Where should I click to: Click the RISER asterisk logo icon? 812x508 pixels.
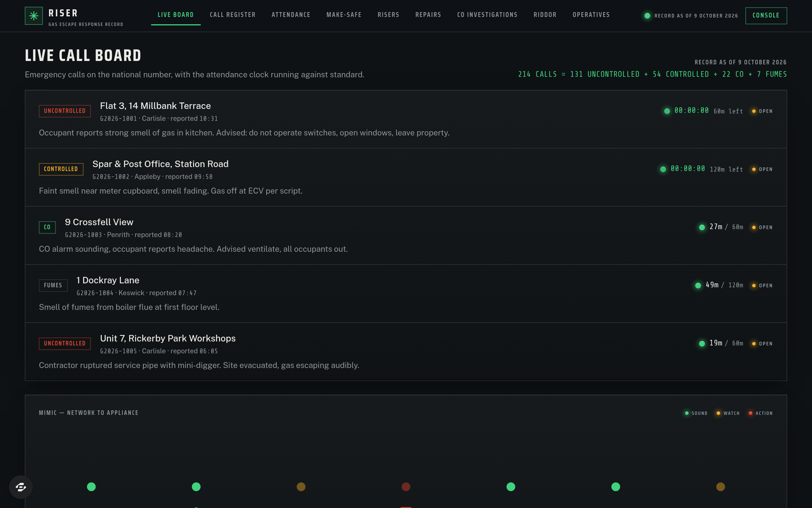[34, 16]
